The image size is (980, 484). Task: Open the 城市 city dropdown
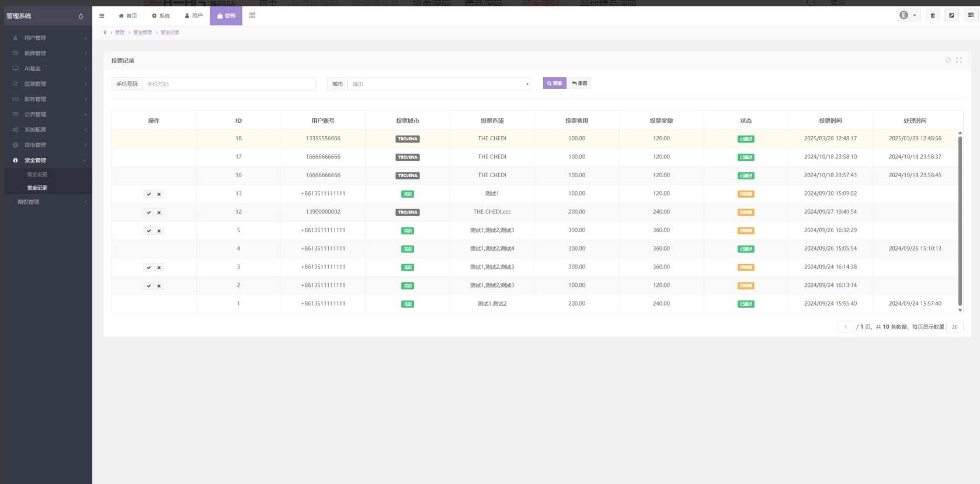[439, 84]
